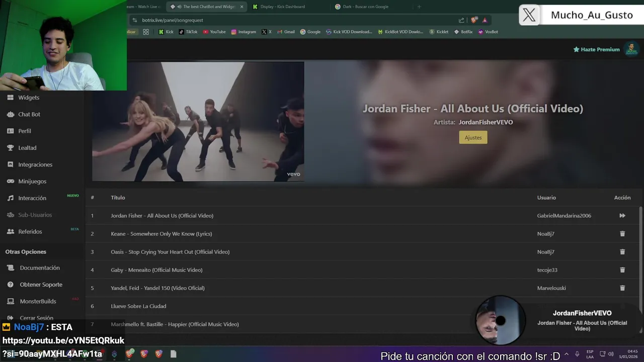Open ESP LAA language switcher

click(590, 354)
